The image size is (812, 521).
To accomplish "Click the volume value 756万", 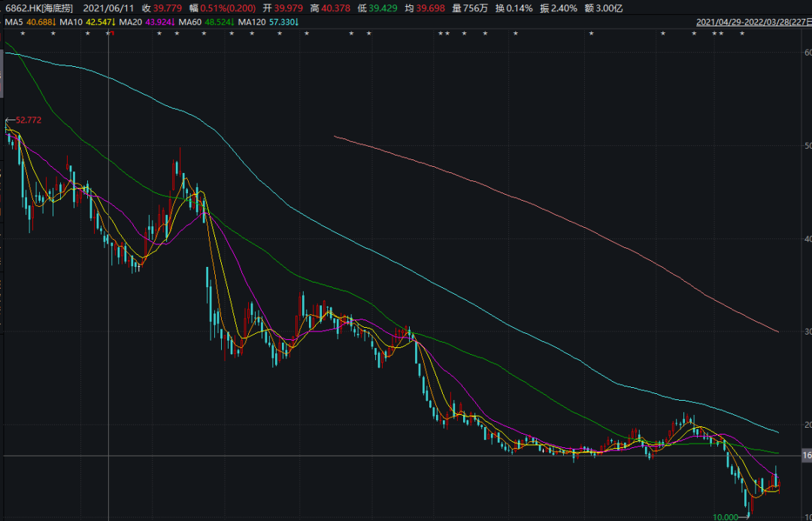I will pyautogui.click(x=476, y=8).
